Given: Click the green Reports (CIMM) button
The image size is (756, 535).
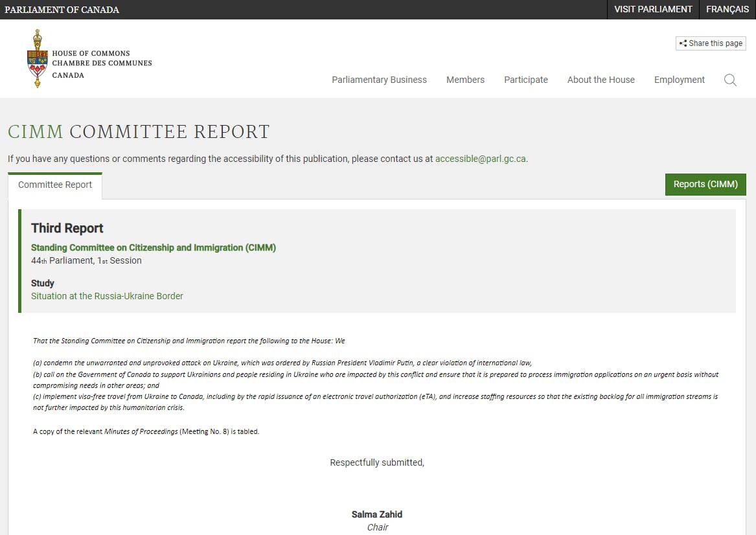Looking at the screenshot, I should [705, 185].
